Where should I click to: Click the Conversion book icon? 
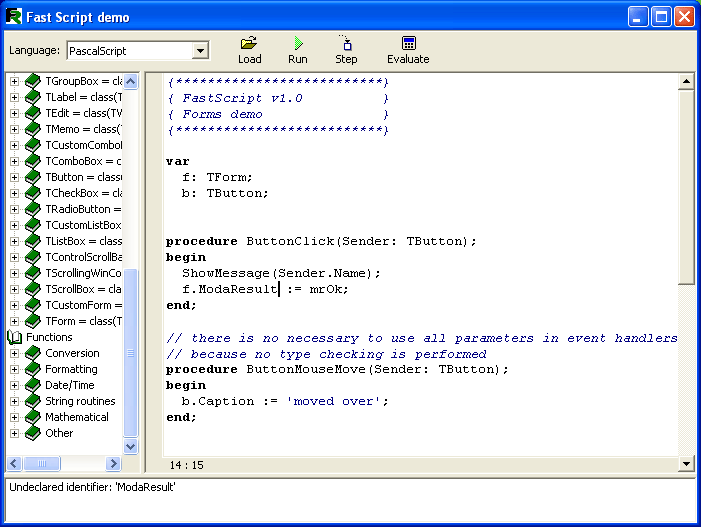pyautogui.click(x=33, y=354)
